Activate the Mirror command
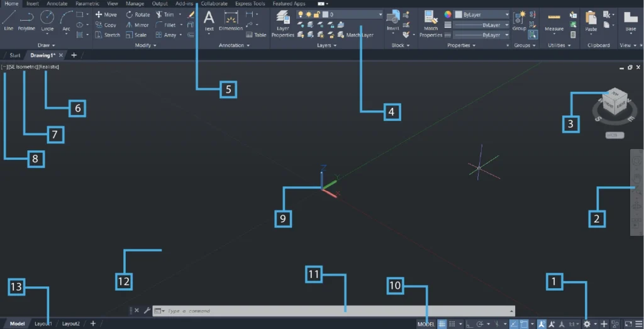The width and height of the screenshot is (644, 329). (138, 25)
